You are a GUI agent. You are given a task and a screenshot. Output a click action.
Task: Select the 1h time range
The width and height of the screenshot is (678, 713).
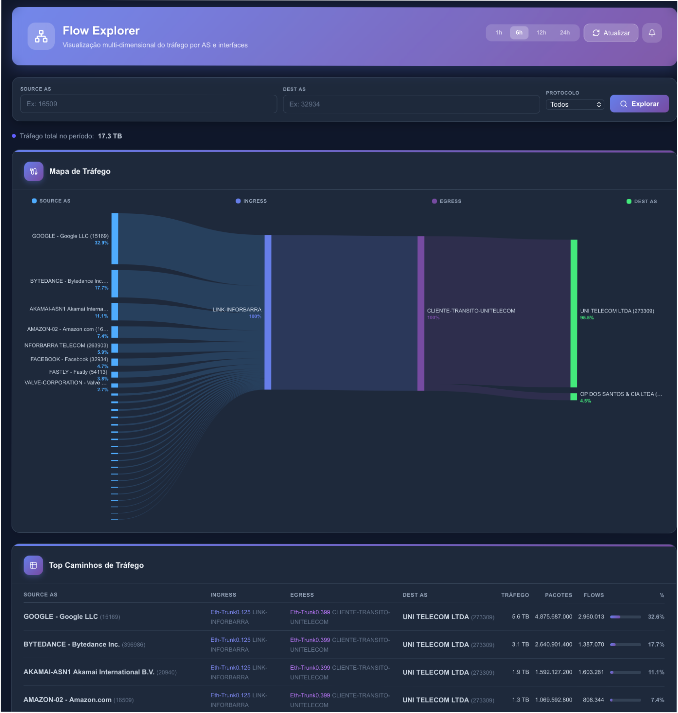click(x=499, y=33)
